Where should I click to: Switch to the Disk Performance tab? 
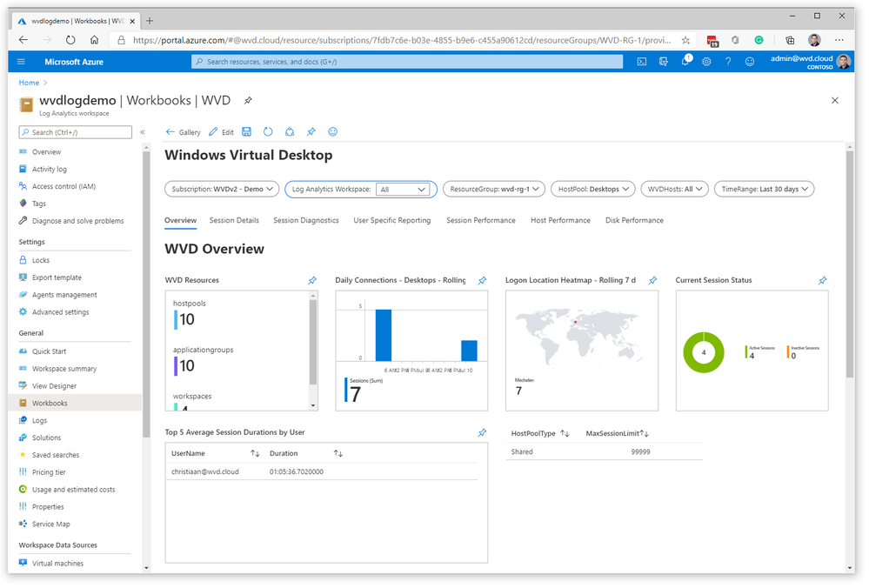tap(634, 221)
